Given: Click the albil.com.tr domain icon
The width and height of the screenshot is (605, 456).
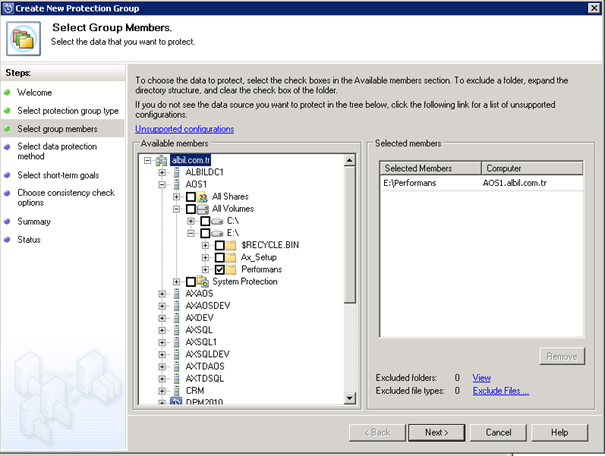Looking at the screenshot, I should pyautogui.click(x=161, y=160).
